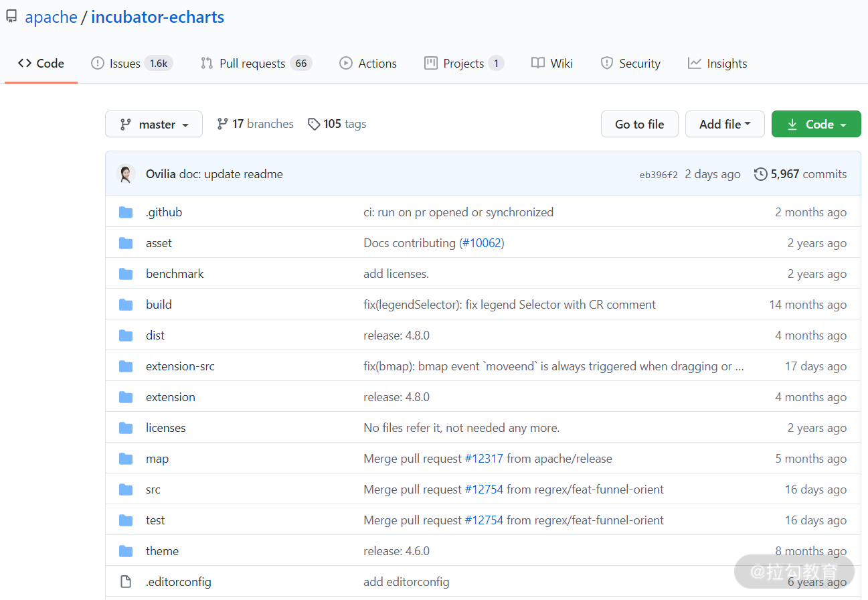Click the folder icon for asset
This screenshot has width=868, height=600.
(126, 243)
